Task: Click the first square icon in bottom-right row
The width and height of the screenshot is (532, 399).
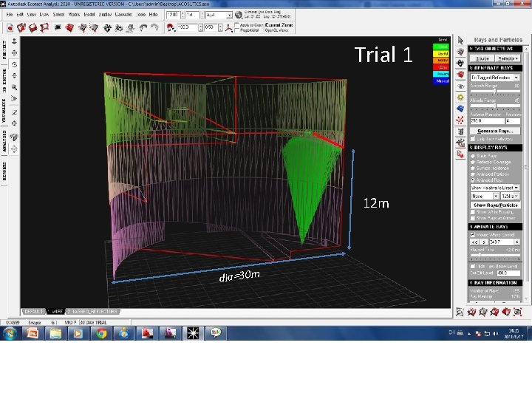Action: point(460,312)
